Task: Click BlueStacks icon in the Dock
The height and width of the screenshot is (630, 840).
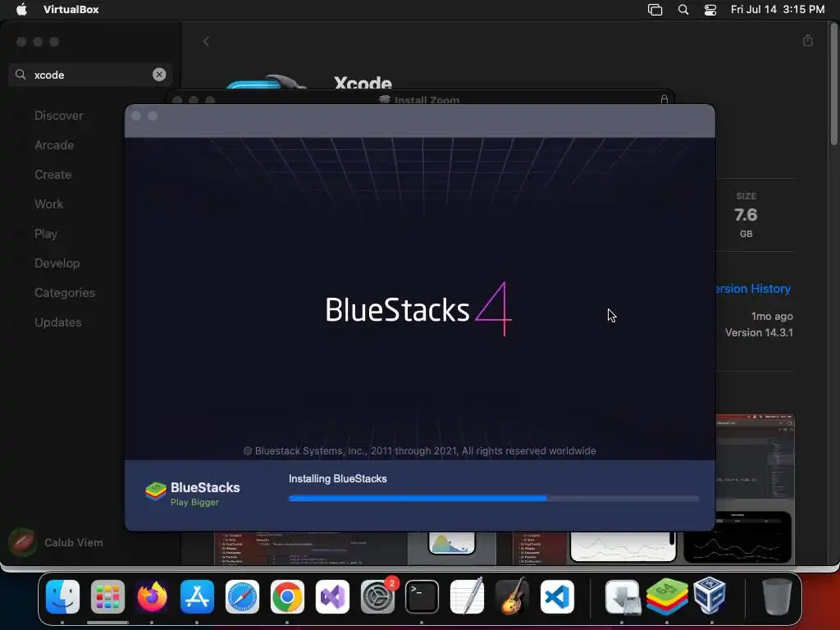Action: 667,596
